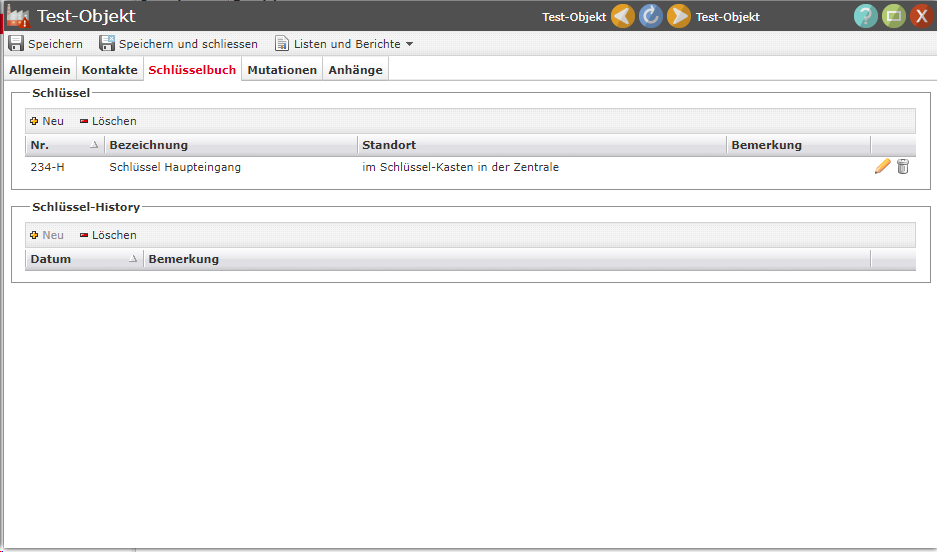937x552 pixels.
Task: Click the blue refresh icon in title bar
Action: pyautogui.click(x=651, y=16)
